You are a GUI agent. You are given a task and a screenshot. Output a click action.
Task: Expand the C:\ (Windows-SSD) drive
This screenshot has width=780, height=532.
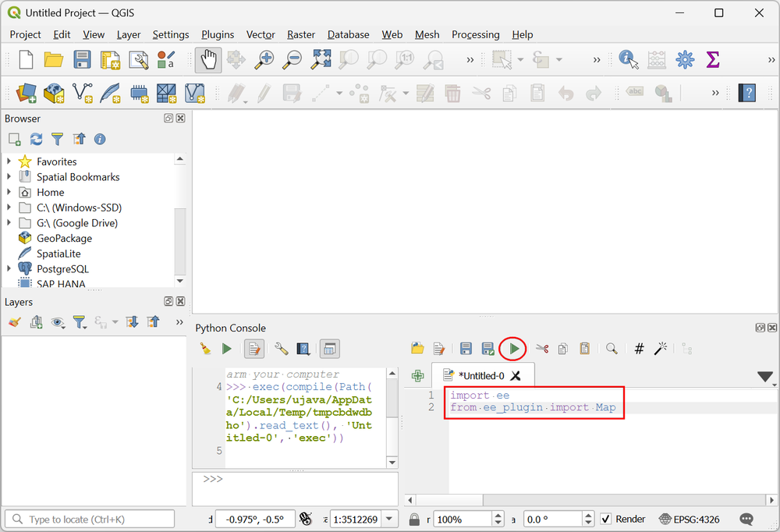[9, 207]
